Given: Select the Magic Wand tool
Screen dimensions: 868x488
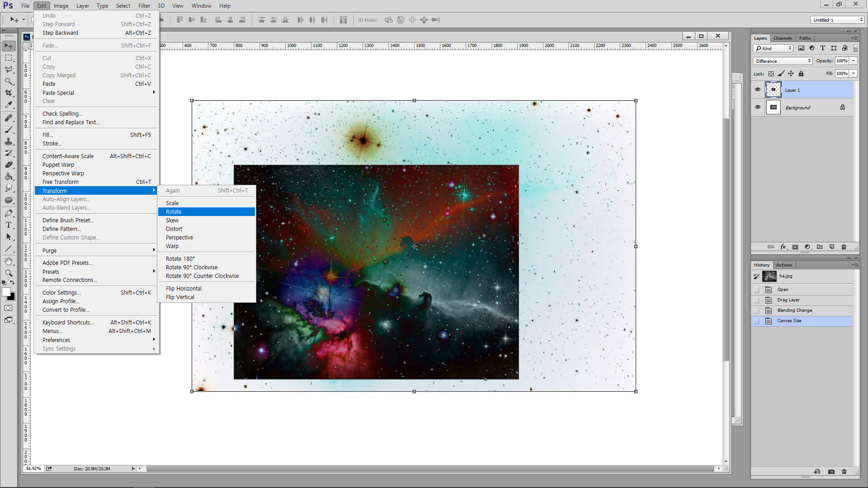Looking at the screenshot, I should click(x=9, y=81).
